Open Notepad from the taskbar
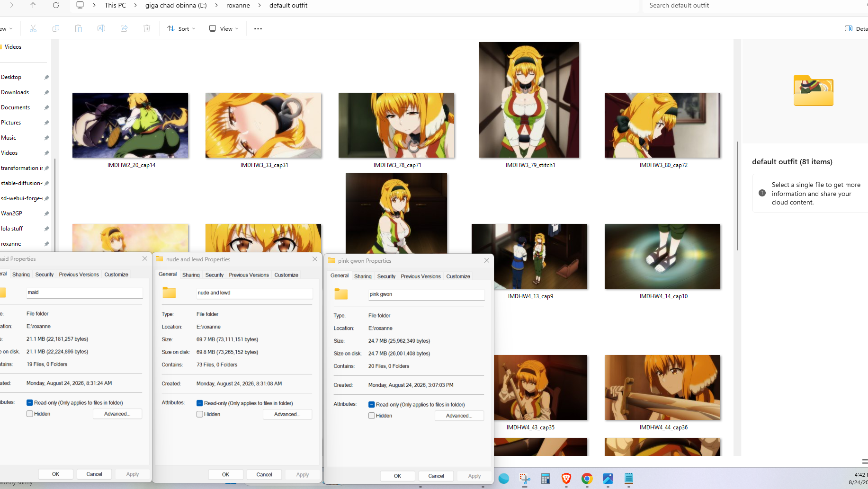The height and width of the screenshot is (489, 868). click(x=629, y=479)
